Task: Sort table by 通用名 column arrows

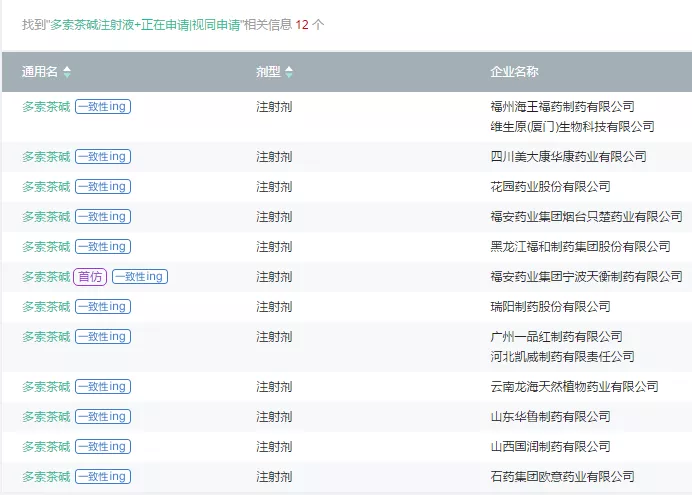Action: pos(67,71)
